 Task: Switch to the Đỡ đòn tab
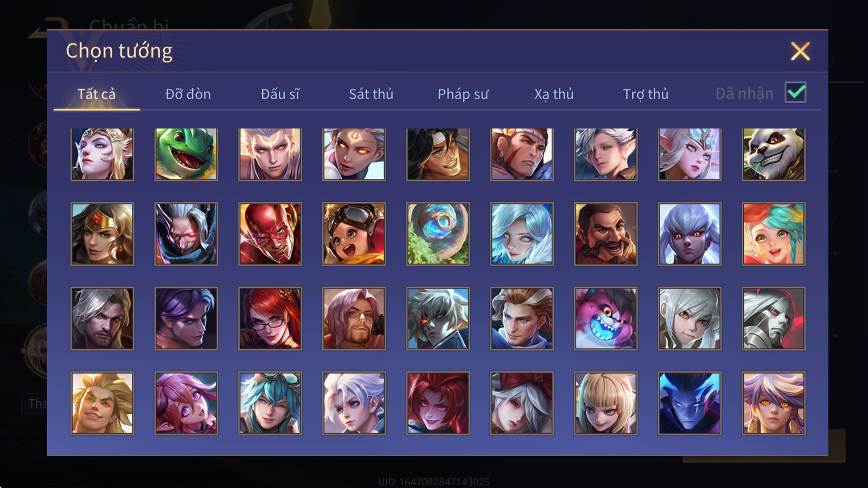click(x=188, y=94)
